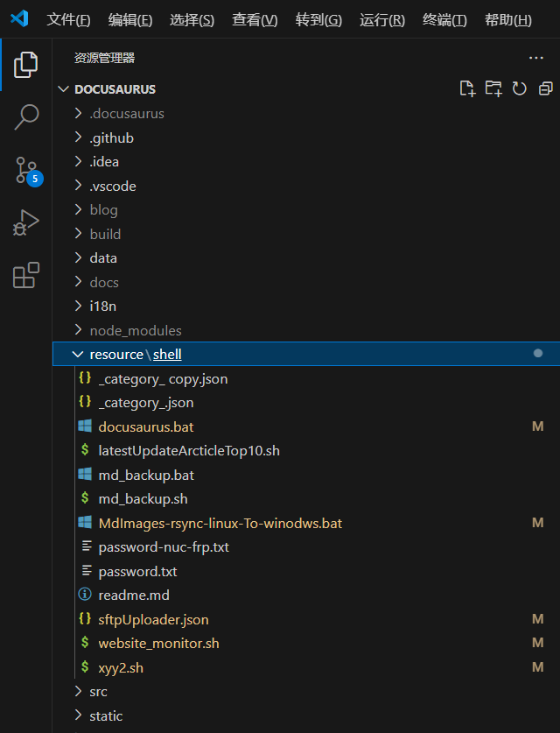The width and height of the screenshot is (560, 733).
Task: Click the md_backup.bat Windows file icon
Action: 85,475
